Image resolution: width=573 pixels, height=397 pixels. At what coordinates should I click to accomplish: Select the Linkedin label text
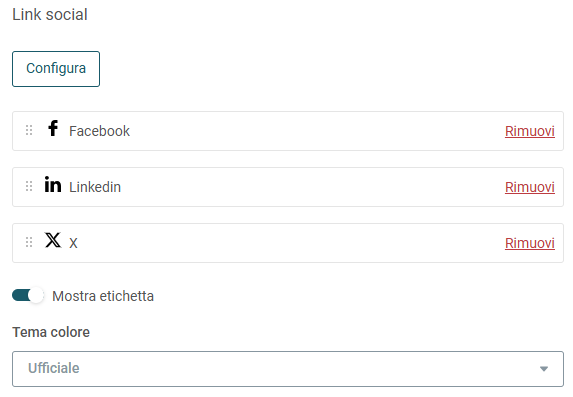[x=95, y=187]
